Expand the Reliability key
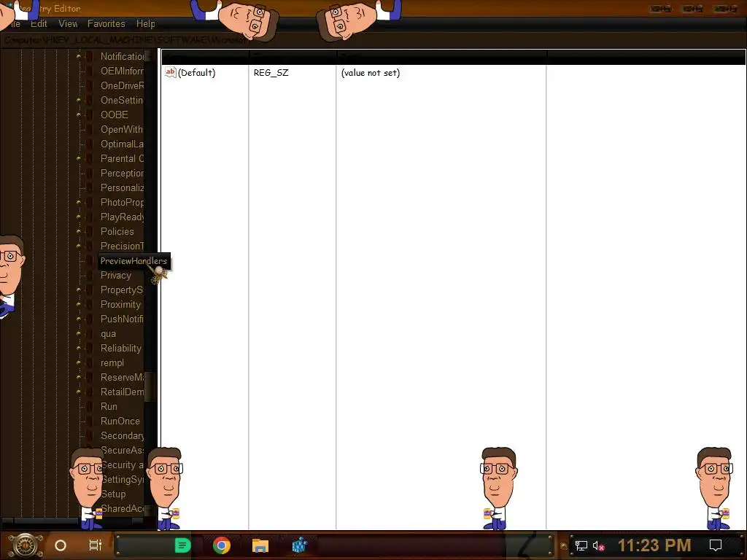This screenshot has height=560, width=747. [x=79, y=348]
